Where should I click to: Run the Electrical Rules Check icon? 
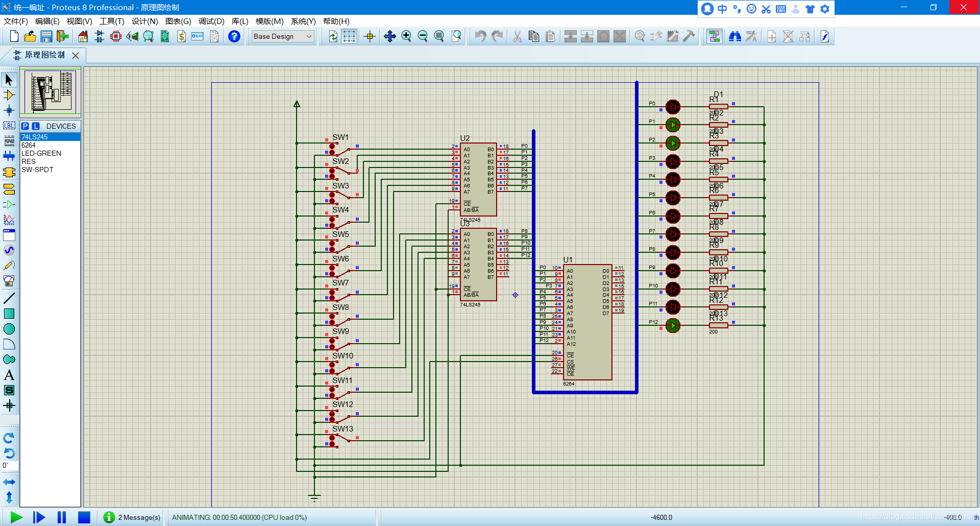pos(825,36)
